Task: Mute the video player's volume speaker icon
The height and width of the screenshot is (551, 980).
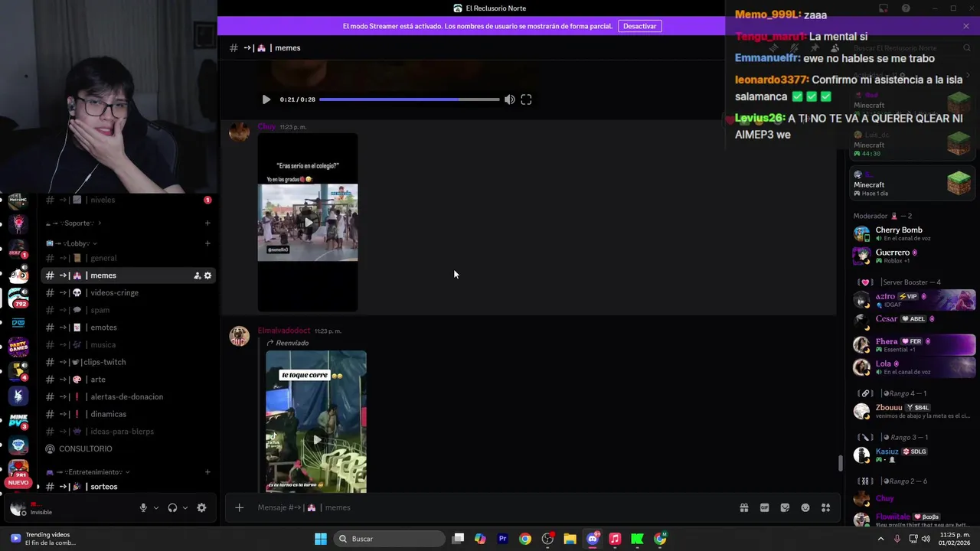Action: tap(509, 99)
